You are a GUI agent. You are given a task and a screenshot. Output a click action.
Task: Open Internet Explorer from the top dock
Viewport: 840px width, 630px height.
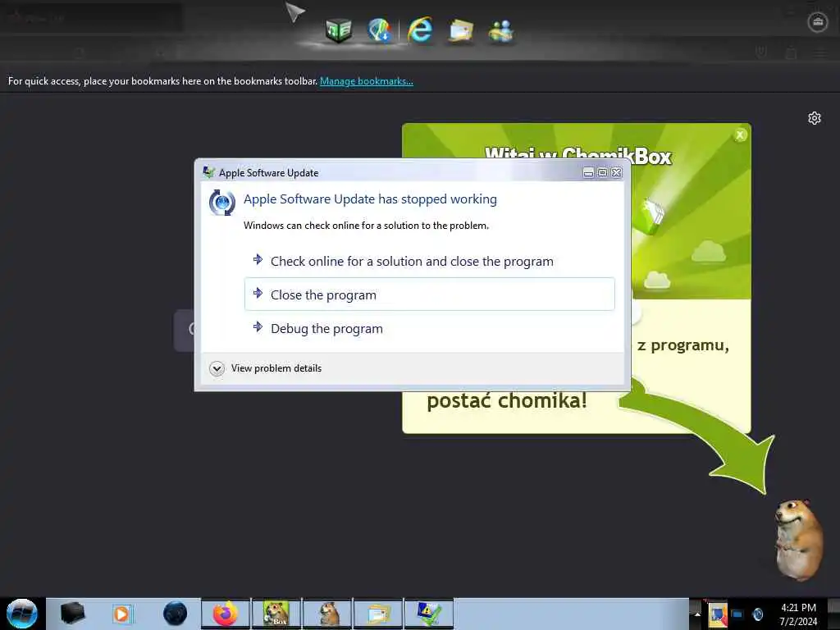click(x=420, y=30)
